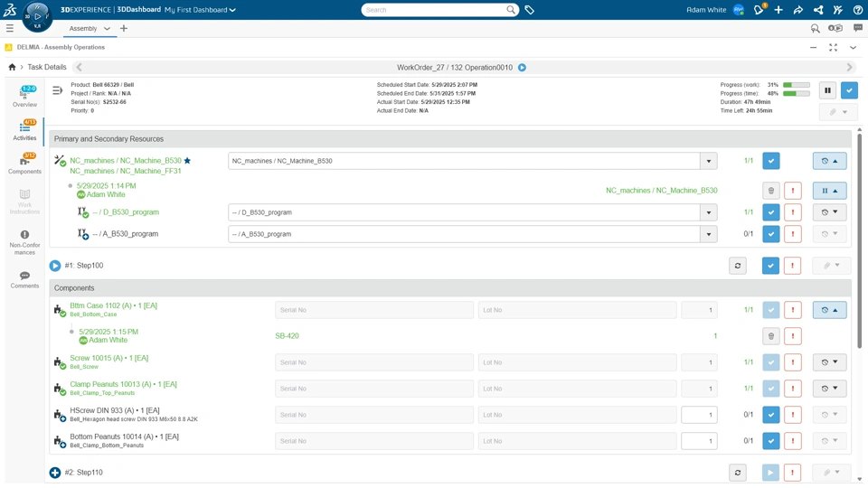The image size is (868, 488).
Task: Open the hamburger menu icon
Action: [x=9, y=28]
